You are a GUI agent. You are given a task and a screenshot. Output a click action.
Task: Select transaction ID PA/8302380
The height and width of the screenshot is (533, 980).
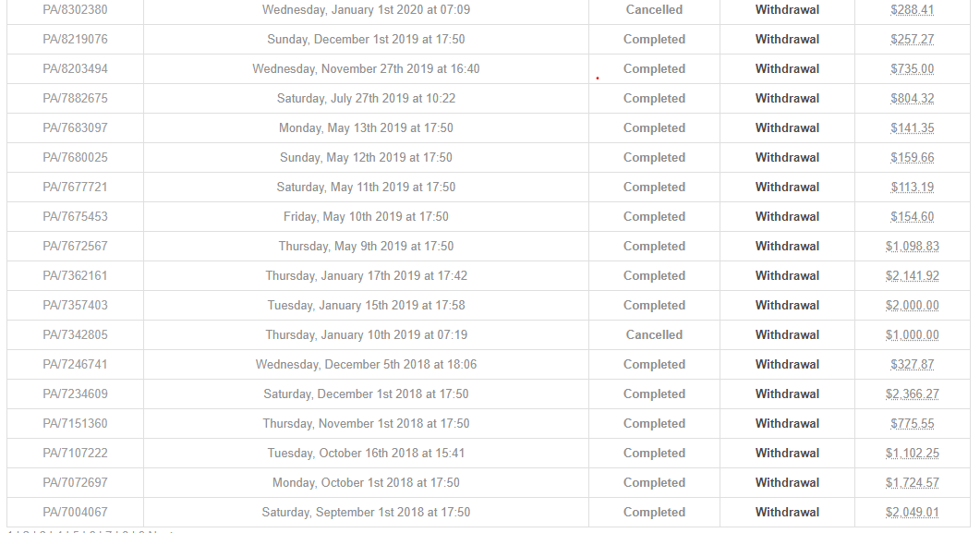click(x=75, y=10)
